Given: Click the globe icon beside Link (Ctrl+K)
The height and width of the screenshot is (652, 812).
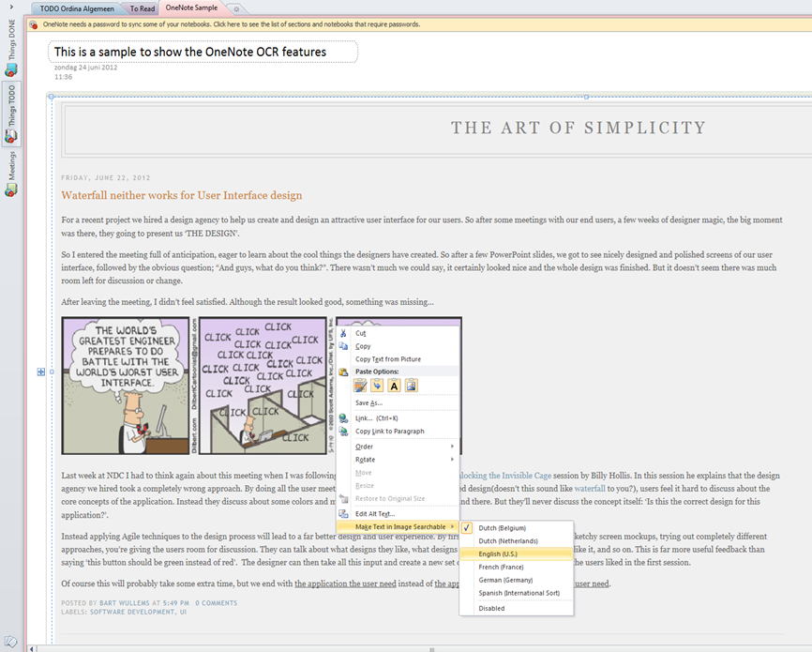Looking at the screenshot, I should click(343, 418).
